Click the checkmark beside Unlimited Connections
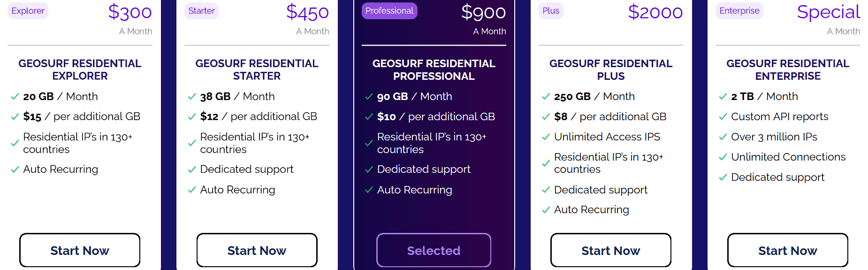The height and width of the screenshot is (270, 868). point(723,157)
